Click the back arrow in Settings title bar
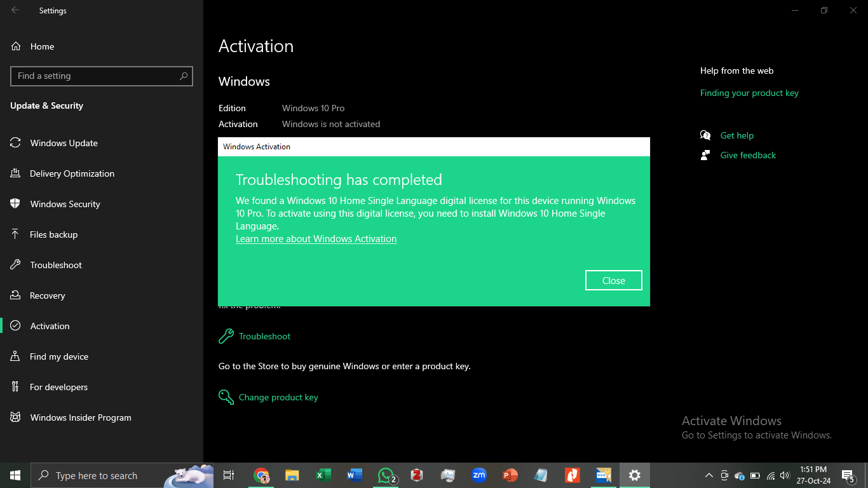 click(x=15, y=10)
